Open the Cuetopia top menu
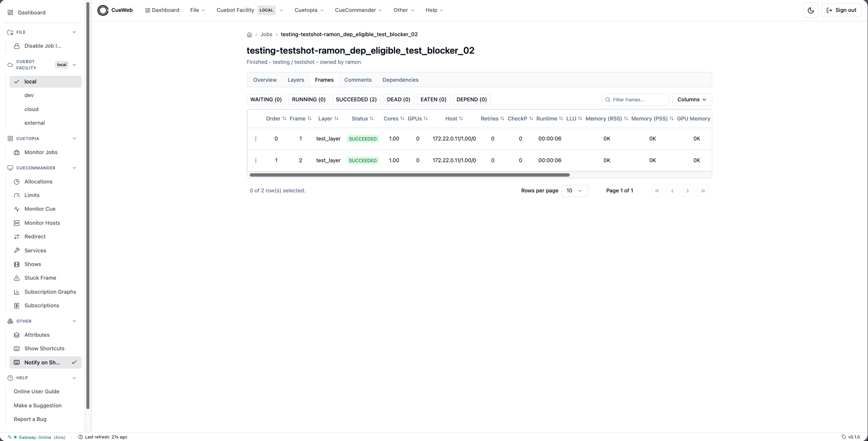Image resolution: width=868 pixels, height=441 pixels. point(309,10)
